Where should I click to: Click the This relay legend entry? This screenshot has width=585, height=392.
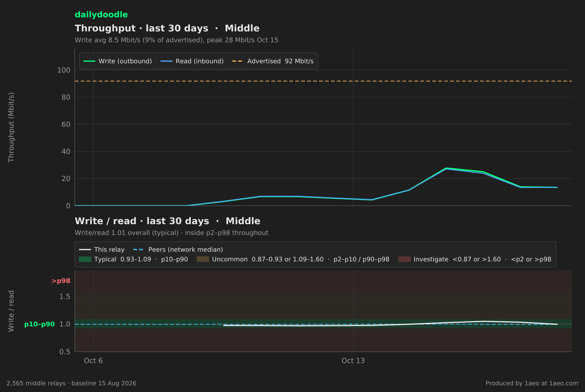point(102,250)
